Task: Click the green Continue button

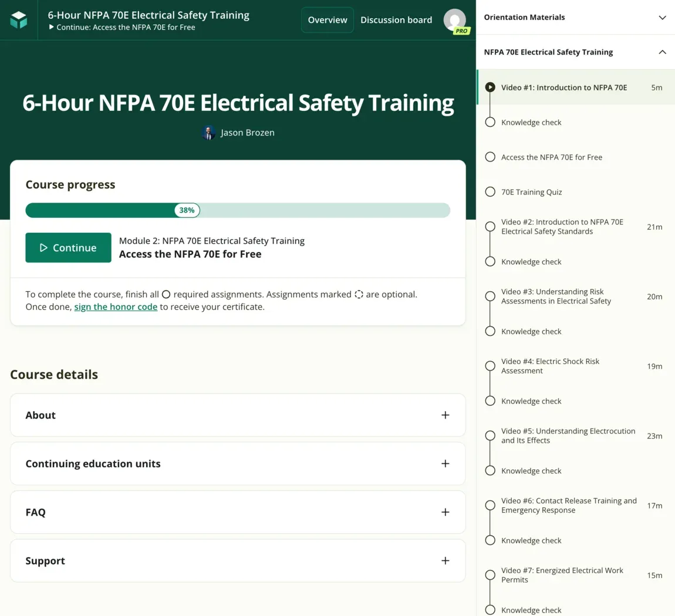Action: pos(69,248)
